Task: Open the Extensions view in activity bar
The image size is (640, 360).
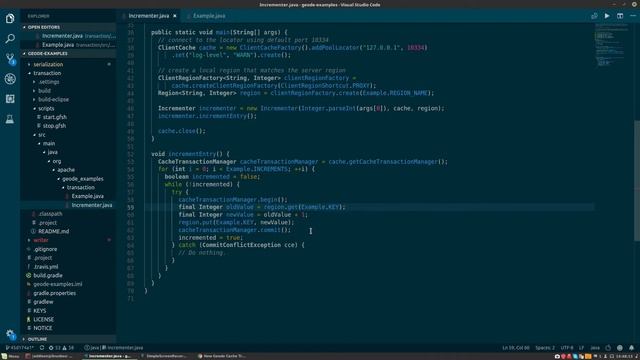Action: pyautogui.click(x=10, y=99)
